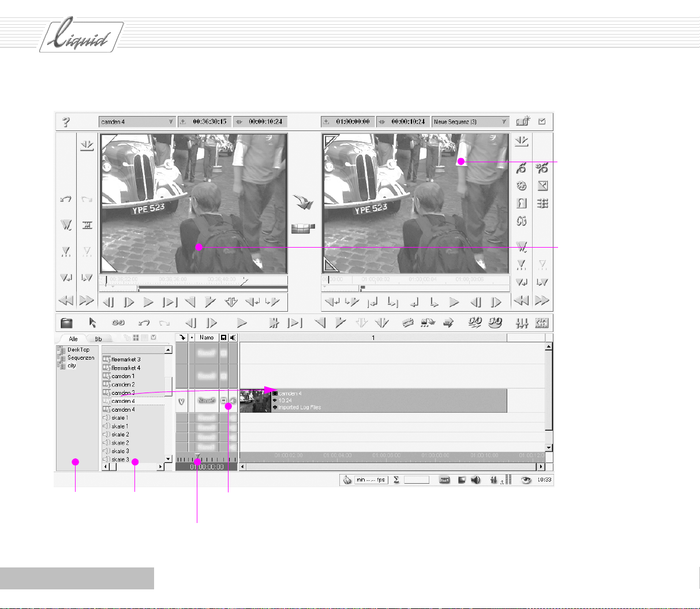
Task: Click the mark-in button under source viewer
Action: tap(190, 301)
